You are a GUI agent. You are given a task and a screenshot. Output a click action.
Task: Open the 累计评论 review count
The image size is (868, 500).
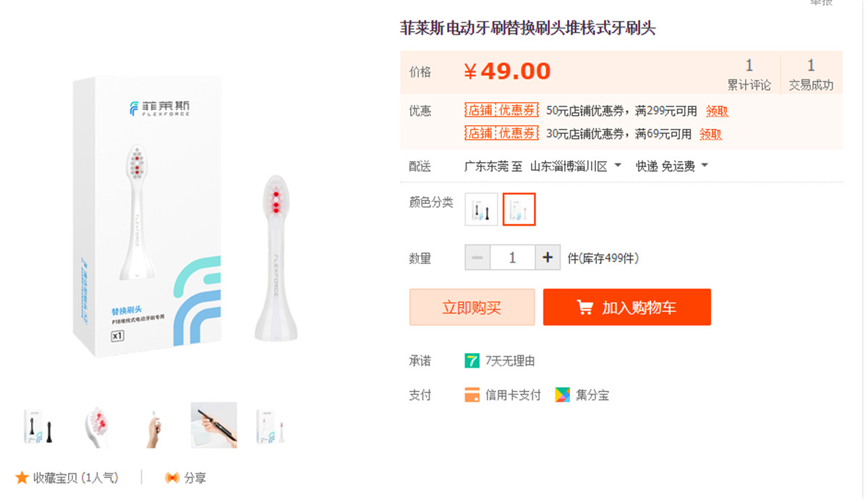pos(749,76)
